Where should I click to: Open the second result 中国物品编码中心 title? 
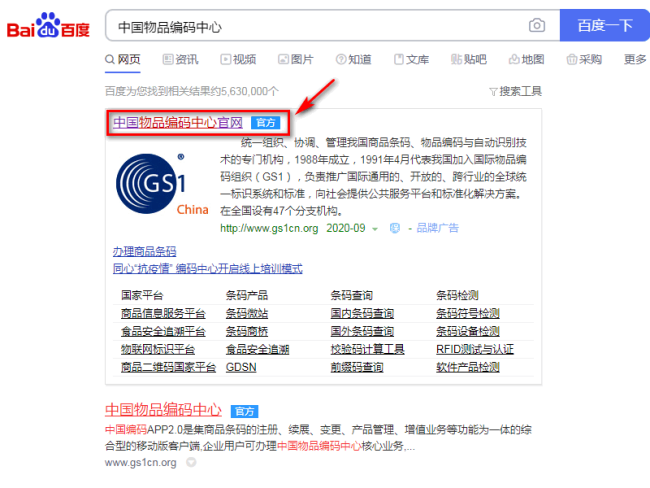[x=163, y=410]
